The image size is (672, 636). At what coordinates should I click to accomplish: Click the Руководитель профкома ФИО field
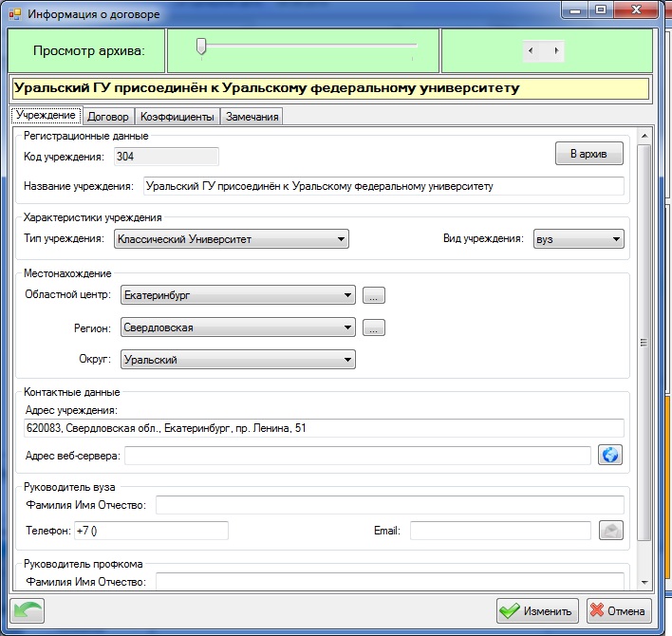click(x=390, y=582)
